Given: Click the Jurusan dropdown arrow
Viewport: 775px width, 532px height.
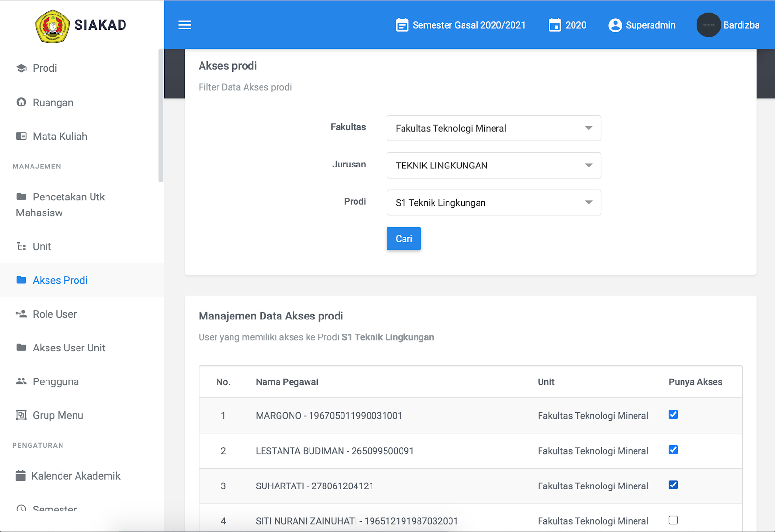Looking at the screenshot, I should point(589,166).
